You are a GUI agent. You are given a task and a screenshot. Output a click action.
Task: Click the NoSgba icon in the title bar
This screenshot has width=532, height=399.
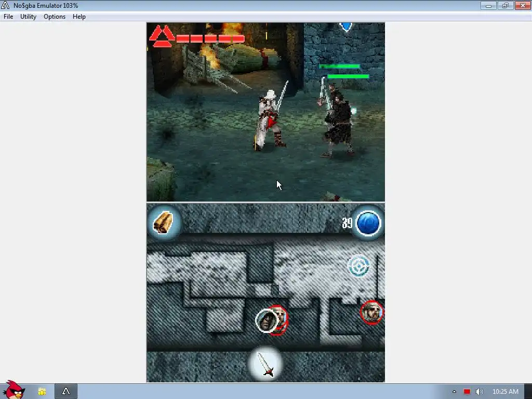click(x=5, y=5)
